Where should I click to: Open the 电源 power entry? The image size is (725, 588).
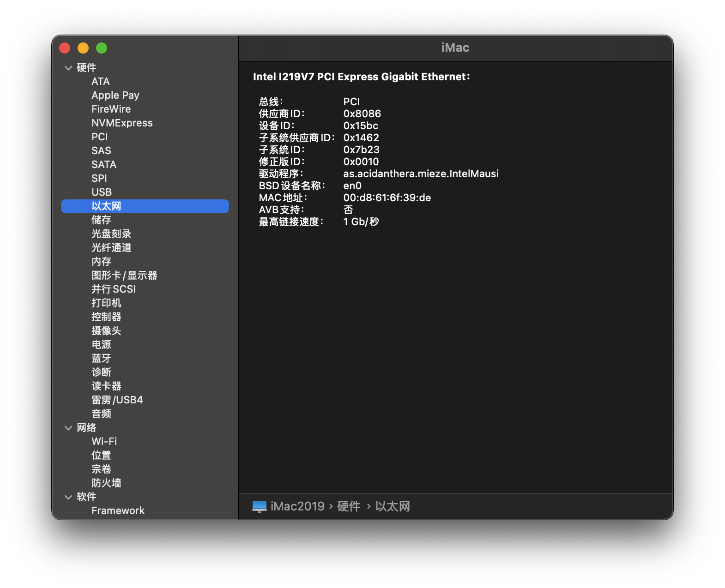coord(145,345)
